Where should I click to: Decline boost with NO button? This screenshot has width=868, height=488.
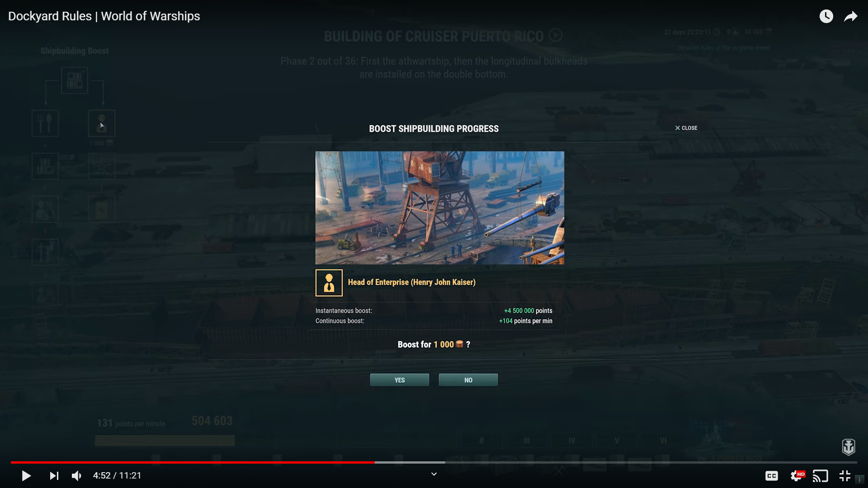(468, 380)
